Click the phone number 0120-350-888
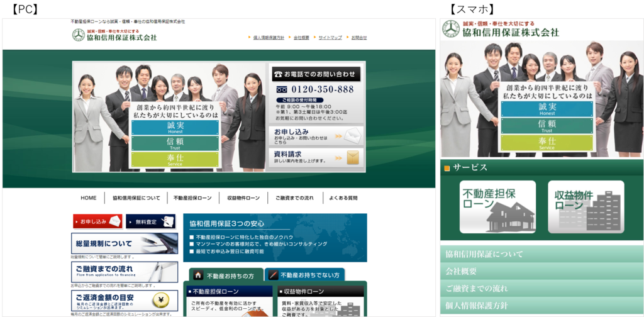The image size is (644, 317). click(323, 89)
